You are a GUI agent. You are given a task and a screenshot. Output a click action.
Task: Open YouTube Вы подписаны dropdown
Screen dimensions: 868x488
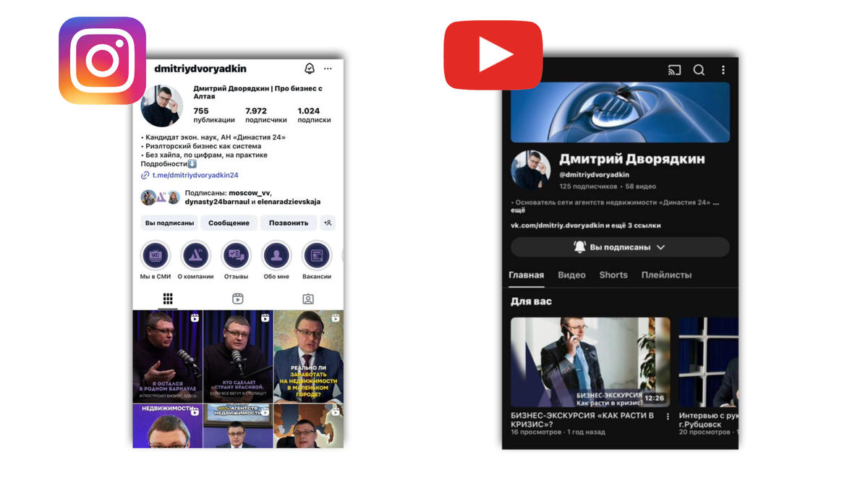tap(621, 247)
